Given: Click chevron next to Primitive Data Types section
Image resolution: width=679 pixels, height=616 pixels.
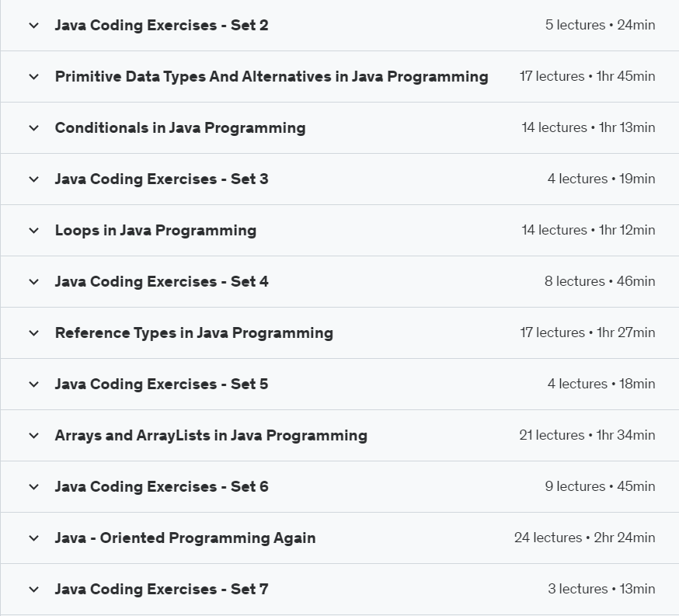Looking at the screenshot, I should point(33,77).
